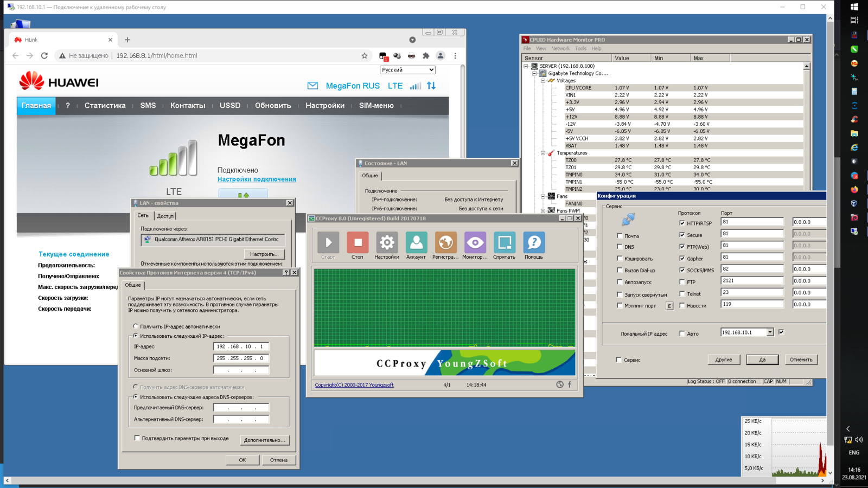This screenshot has width=868, height=488.
Task: Open the Chrome three-dot menu
Action: click(x=455, y=56)
